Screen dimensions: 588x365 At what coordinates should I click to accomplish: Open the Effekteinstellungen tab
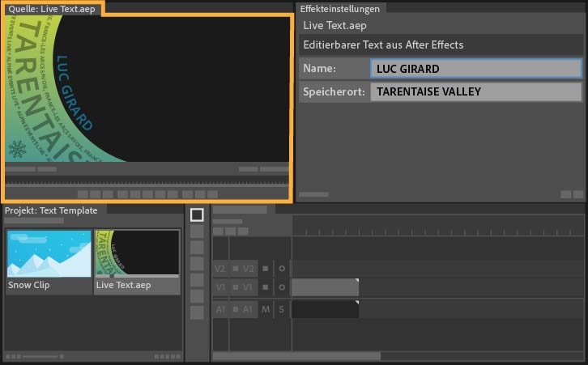[340, 9]
